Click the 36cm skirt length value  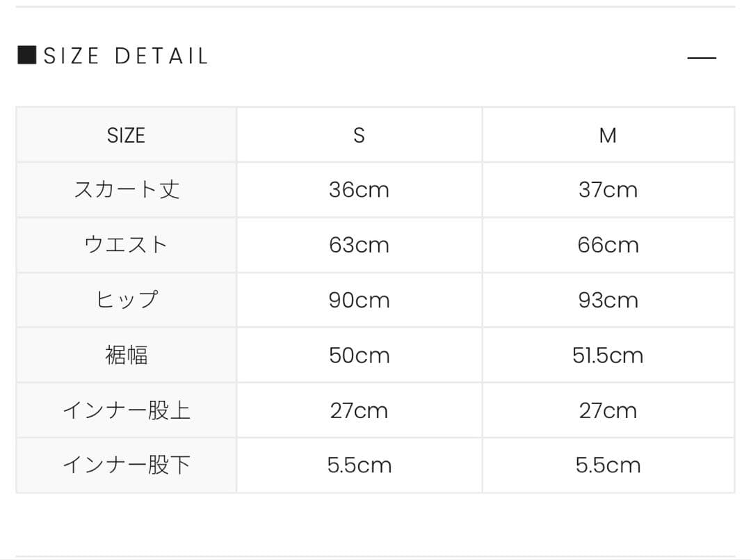(359, 190)
